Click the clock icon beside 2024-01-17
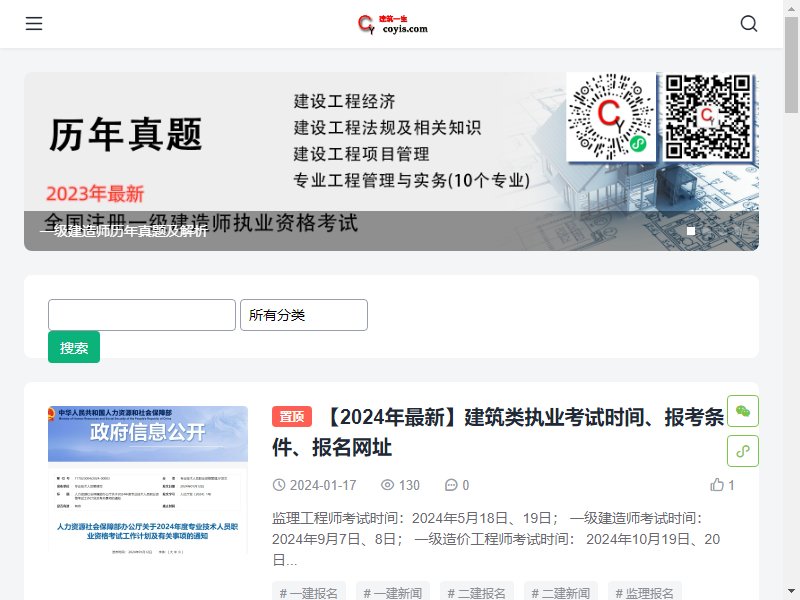This screenshot has width=800, height=600. click(x=279, y=485)
